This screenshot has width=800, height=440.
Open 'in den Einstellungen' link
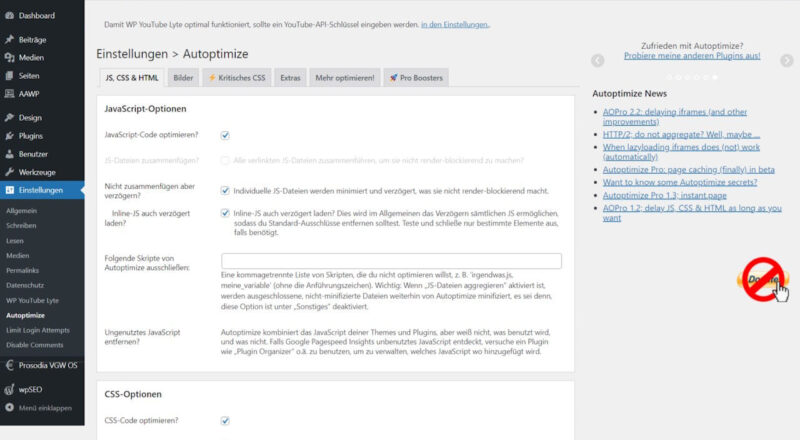click(x=455, y=23)
